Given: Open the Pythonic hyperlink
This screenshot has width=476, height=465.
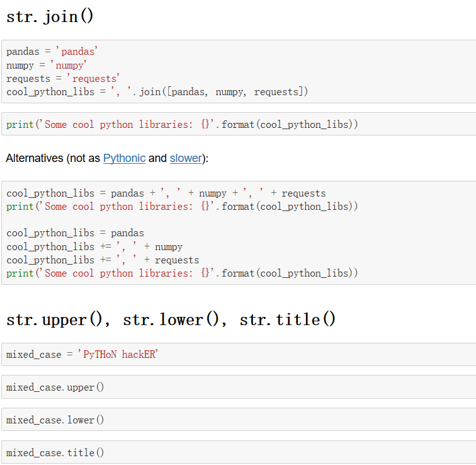Looking at the screenshot, I should [124, 158].
